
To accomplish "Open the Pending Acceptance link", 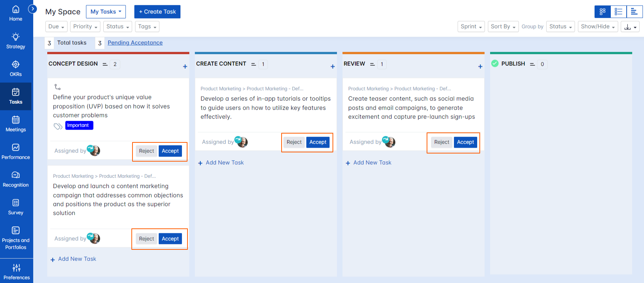I will 135,43.
